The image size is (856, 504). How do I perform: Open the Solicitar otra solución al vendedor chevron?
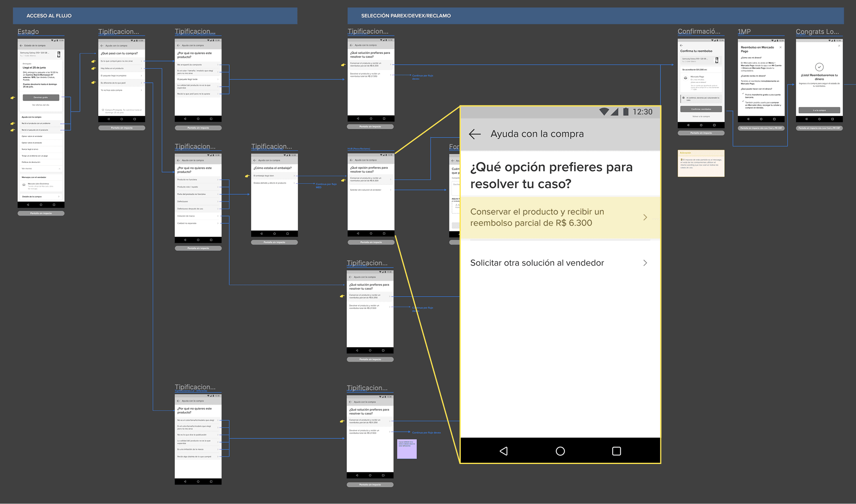click(645, 263)
